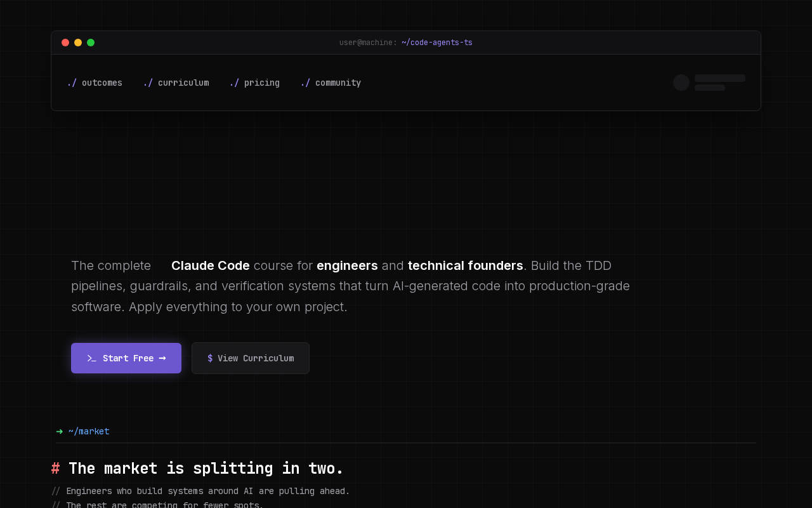The width and height of the screenshot is (812, 508).
Task: Click the yellow minimize dot in terminal header
Action: pos(78,43)
